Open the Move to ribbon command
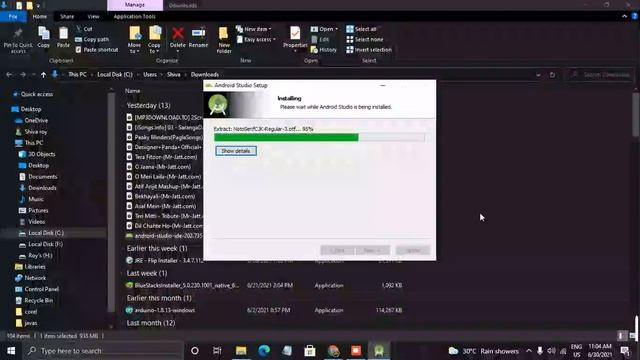This screenshot has width=640, height=360. (x=134, y=40)
